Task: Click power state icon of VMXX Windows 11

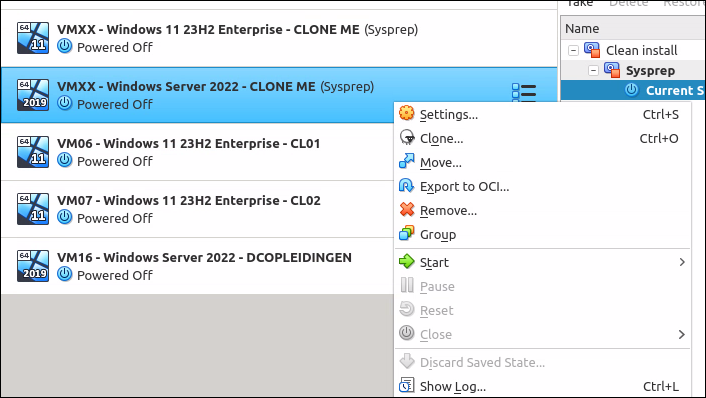Action: (65, 46)
